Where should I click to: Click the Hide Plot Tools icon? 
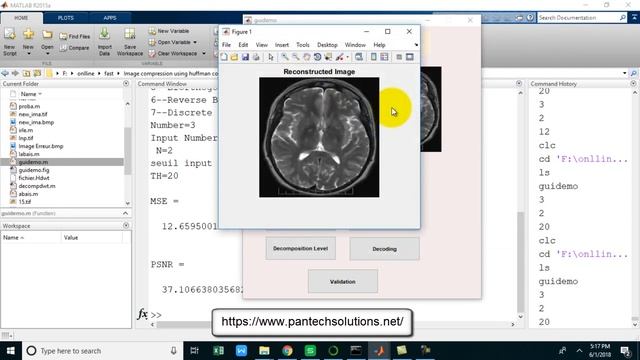pos(399,57)
